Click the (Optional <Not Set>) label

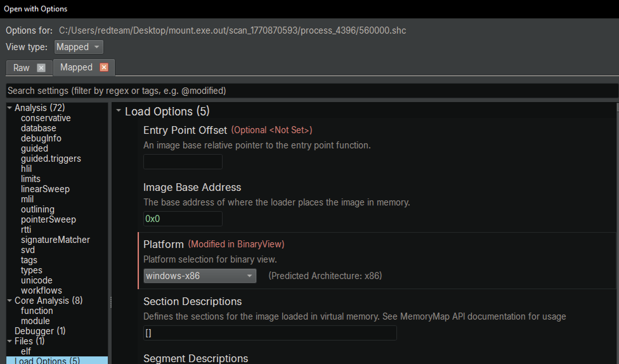(272, 130)
